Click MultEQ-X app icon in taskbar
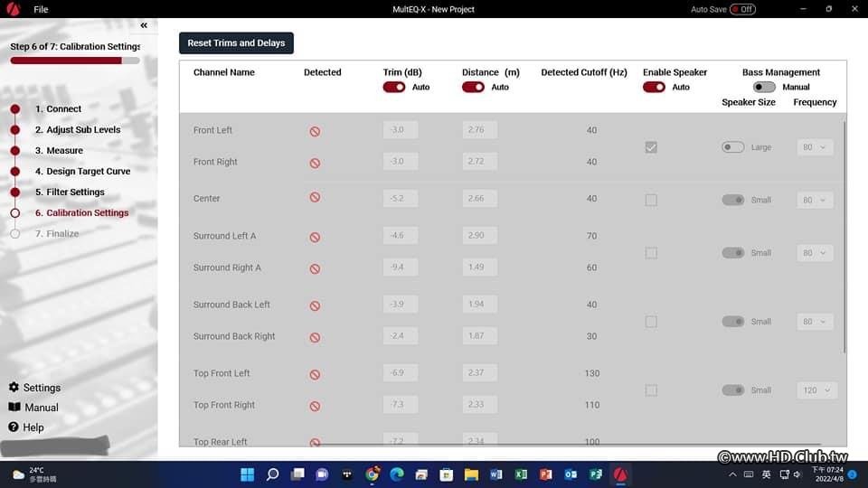Screen dimensions: 868x488 pos(620,474)
